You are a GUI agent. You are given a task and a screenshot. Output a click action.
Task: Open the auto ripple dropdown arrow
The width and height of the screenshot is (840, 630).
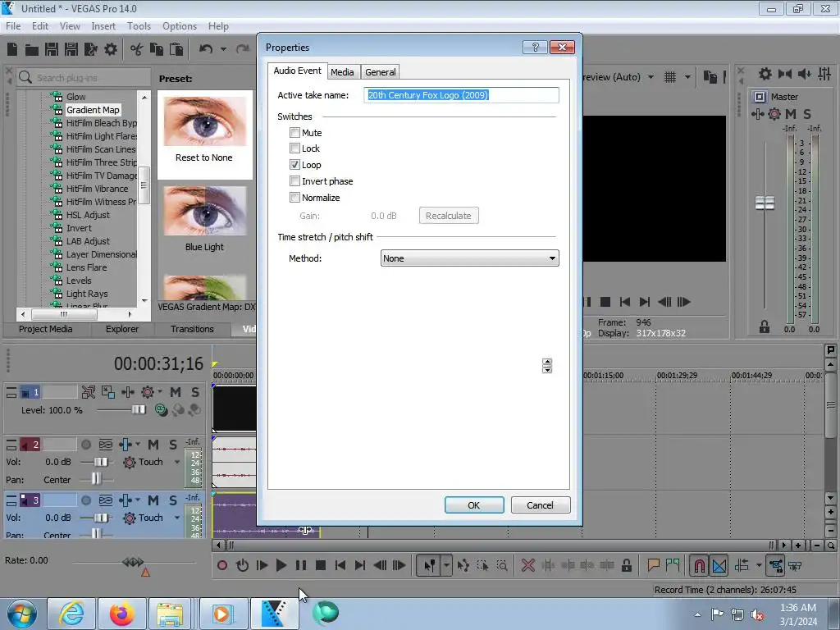(x=759, y=565)
